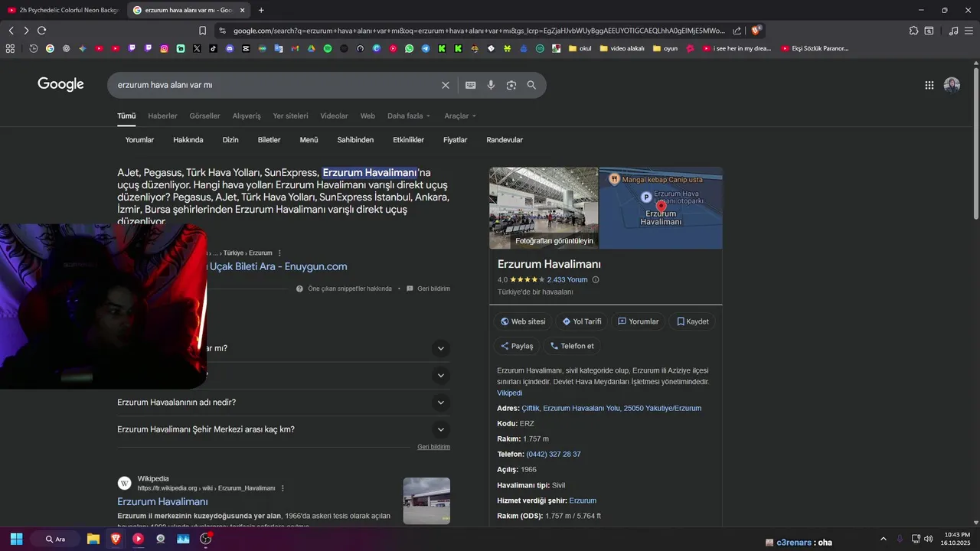Open the on-screen keyboard input tool
Image resolution: width=980 pixels, height=551 pixels.
click(x=470, y=85)
